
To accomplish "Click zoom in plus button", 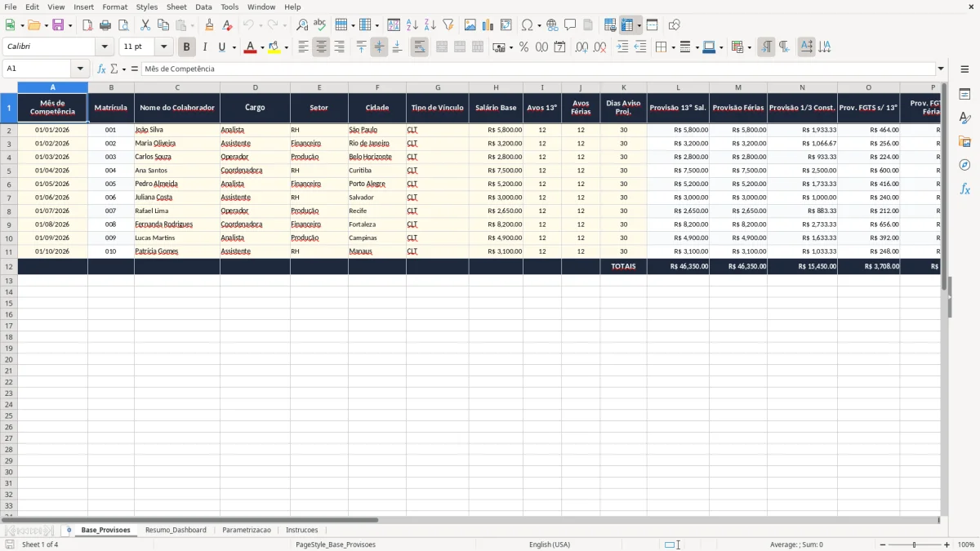I will point(947,544).
